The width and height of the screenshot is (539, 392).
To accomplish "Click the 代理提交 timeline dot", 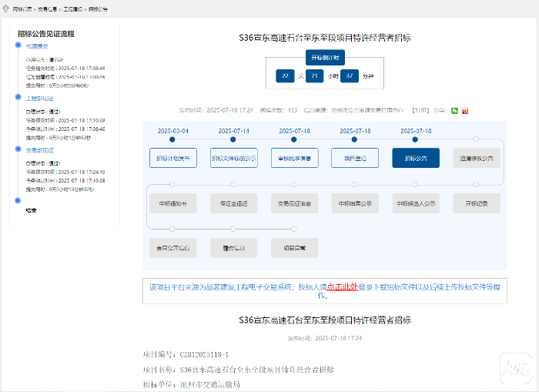I will click(x=17, y=46).
